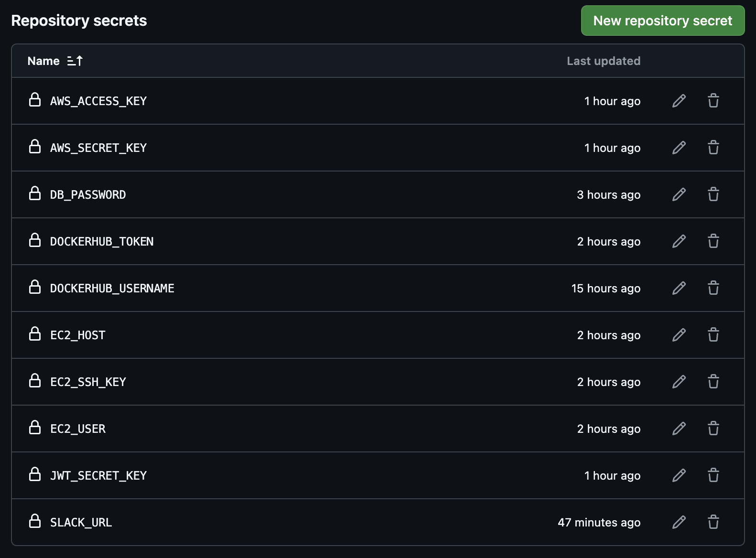The height and width of the screenshot is (558, 756).
Task: Click the edit pencil for EC2_SSH_KEY
Action: click(679, 382)
